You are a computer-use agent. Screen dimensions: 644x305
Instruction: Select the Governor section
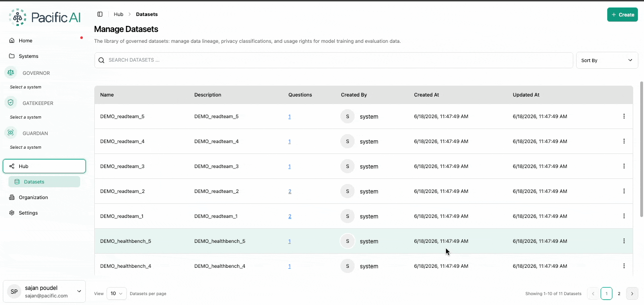pyautogui.click(x=36, y=73)
